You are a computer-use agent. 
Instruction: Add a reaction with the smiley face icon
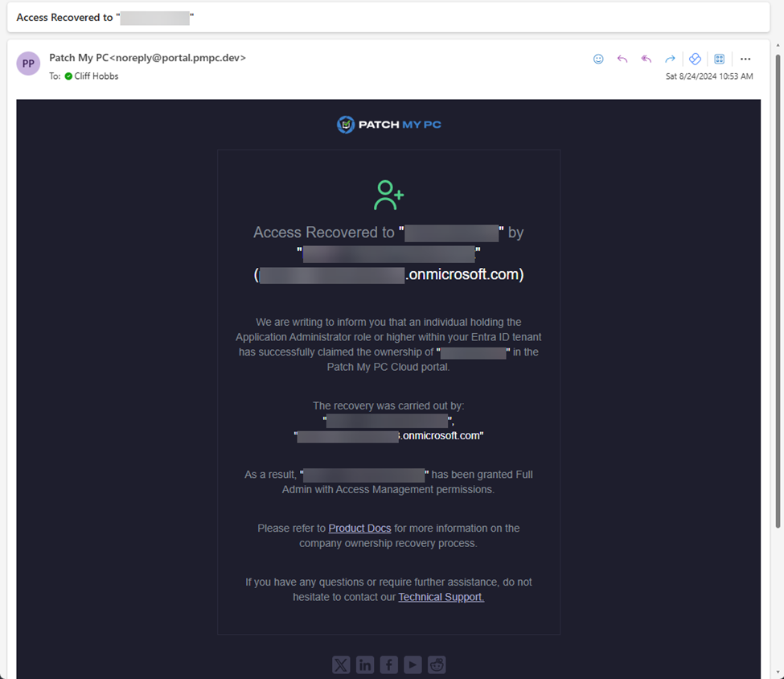[598, 59]
